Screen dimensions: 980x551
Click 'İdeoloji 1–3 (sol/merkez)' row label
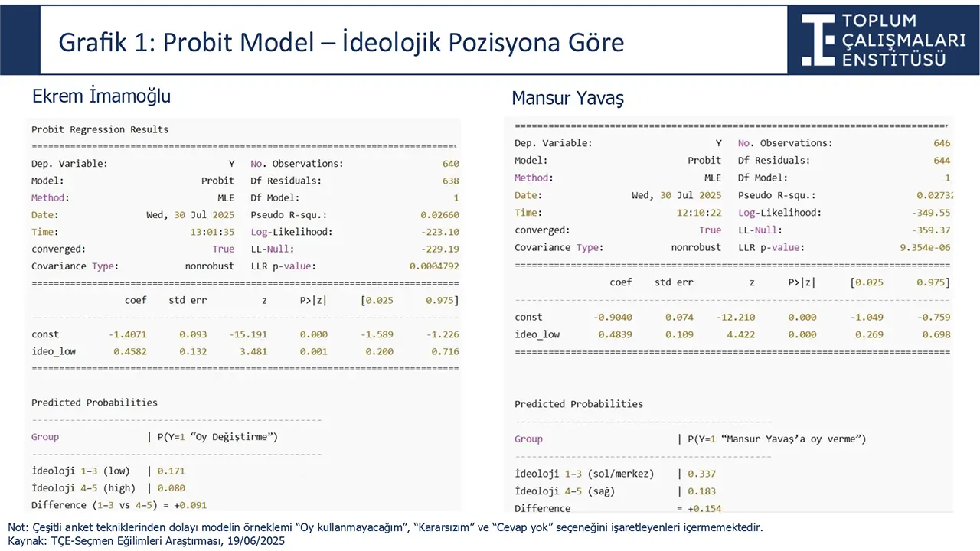584,474
